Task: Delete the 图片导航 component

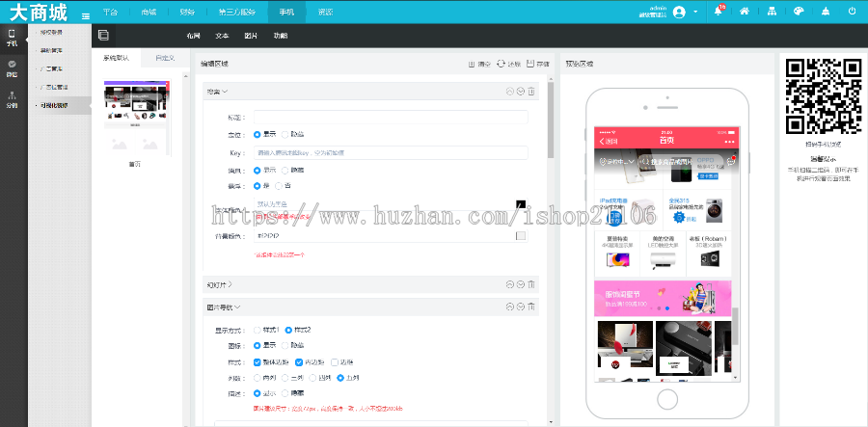Action: [x=530, y=307]
